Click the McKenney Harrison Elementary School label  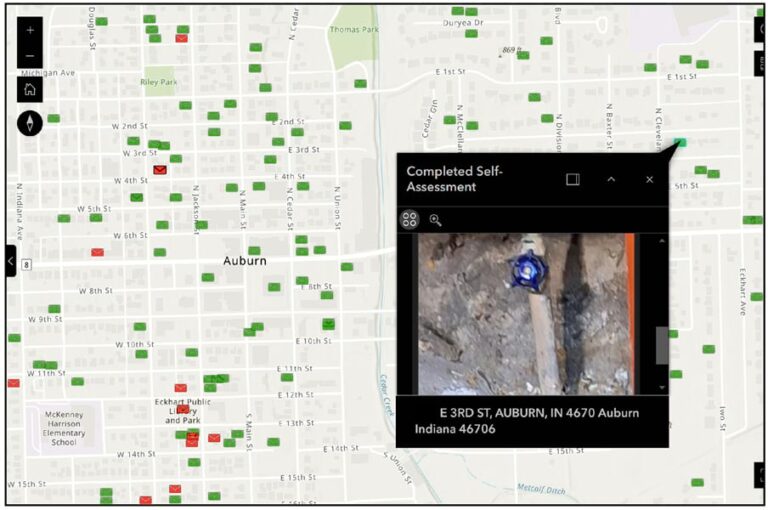(x=64, y=428)
